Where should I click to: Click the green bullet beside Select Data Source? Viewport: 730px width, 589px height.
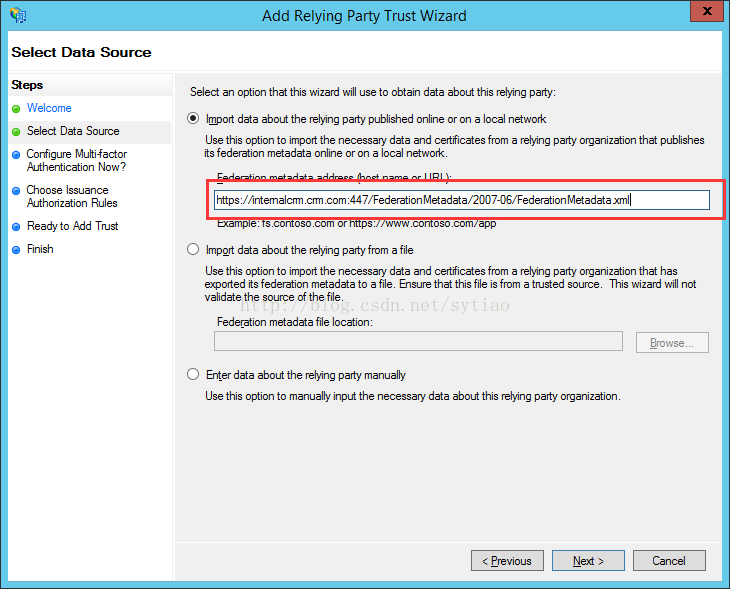pyautogui.click(x=16, y=132)
